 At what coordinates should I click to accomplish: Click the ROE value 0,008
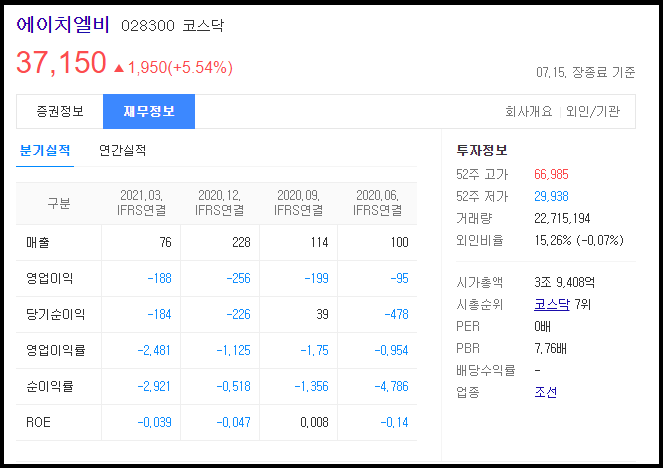315,422
